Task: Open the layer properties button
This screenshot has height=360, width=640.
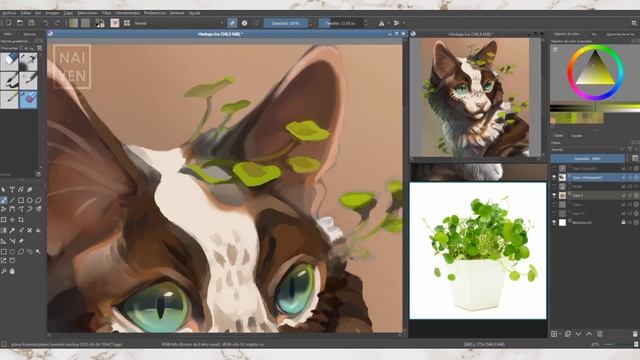Action: (x=600, y=334)
